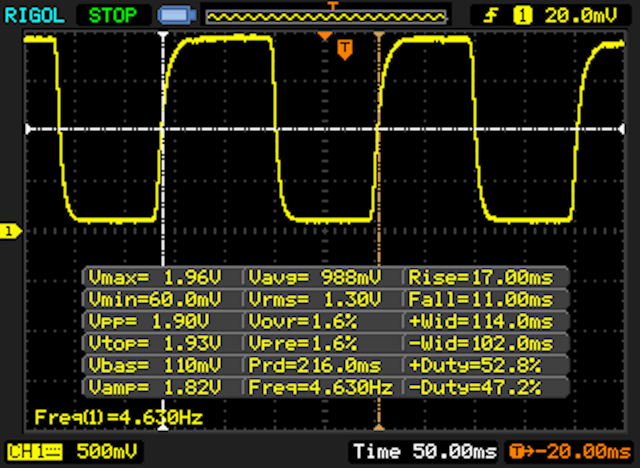Click the CH1 coupling indicator
Image resolution: width=640 pixels, height=468 pixels.
(35, 452)
